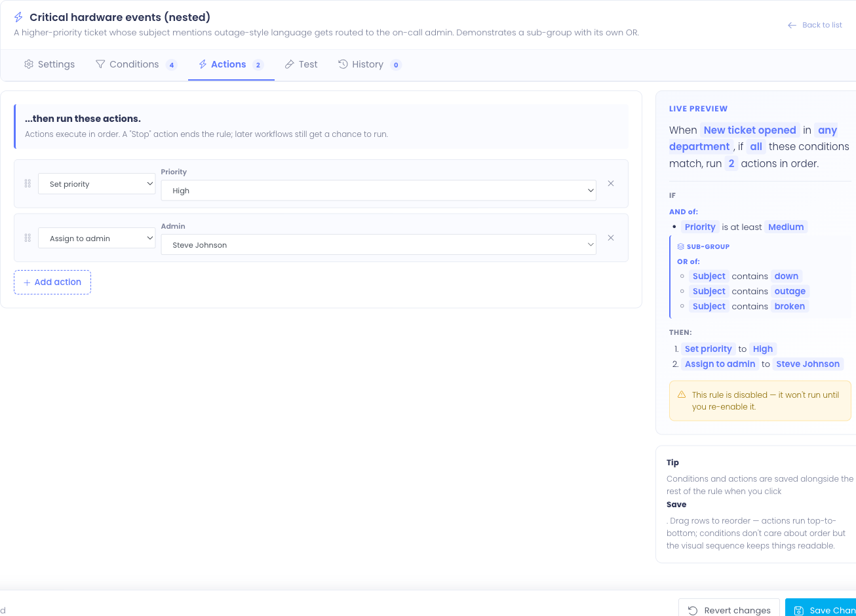Click the 'all' chip in live preview
The width and height of the screenshot is (856, 616).
point(756,146)
